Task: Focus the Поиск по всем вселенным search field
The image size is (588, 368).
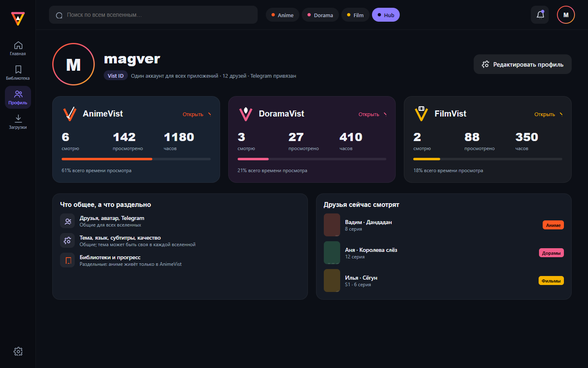Action: 153,15
